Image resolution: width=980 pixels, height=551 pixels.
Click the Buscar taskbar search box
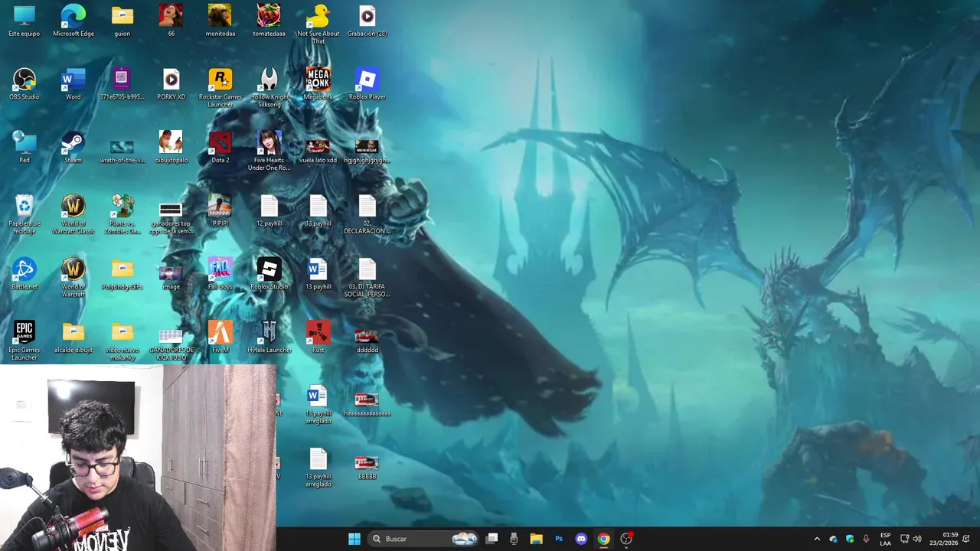[x=424, y=539]
